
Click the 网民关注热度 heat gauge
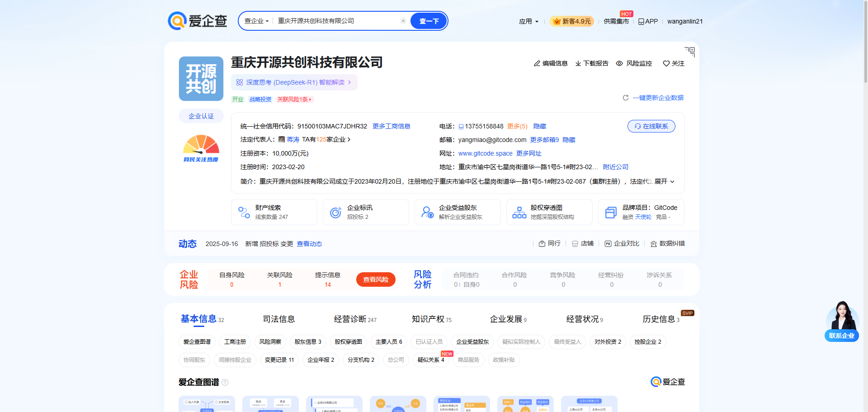201,148
